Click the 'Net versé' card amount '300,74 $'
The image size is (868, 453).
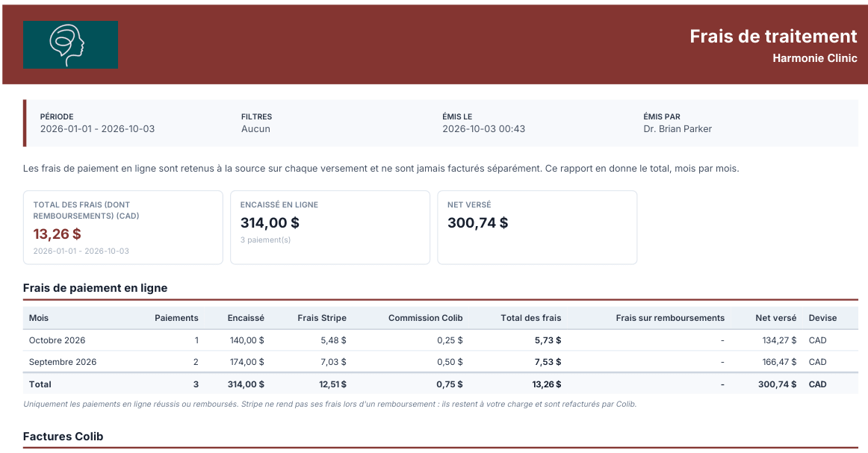pyautogui.click(x=477, y=223)
